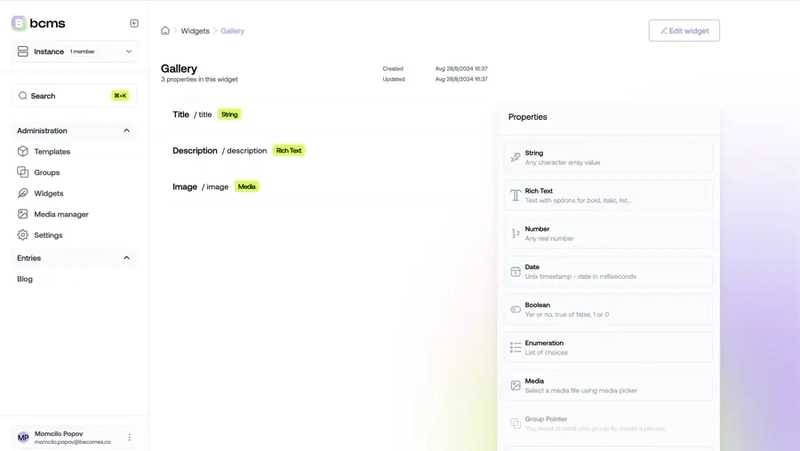Click the bcms logo icon

coord(19,23)
